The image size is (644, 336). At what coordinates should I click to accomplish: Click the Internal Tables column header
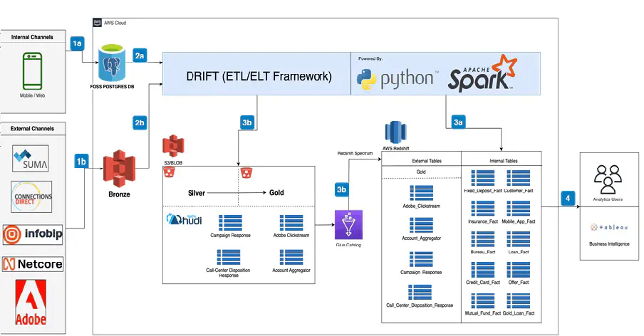[504, 161]
